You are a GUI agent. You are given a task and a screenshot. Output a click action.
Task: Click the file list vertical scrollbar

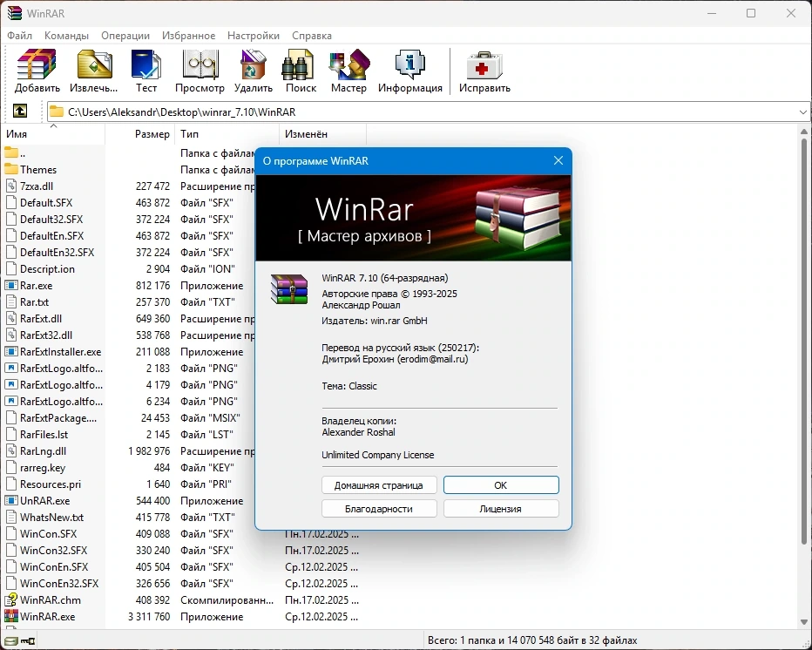pyautogui.click(x=803, y=342)
